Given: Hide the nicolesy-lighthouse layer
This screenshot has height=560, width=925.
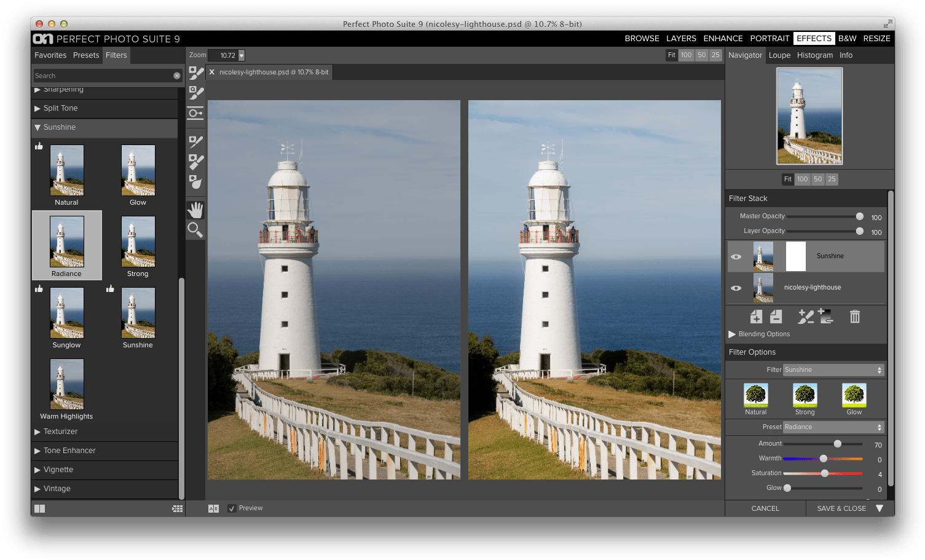Looking at the screenshot, I should [x=736, y=288].
